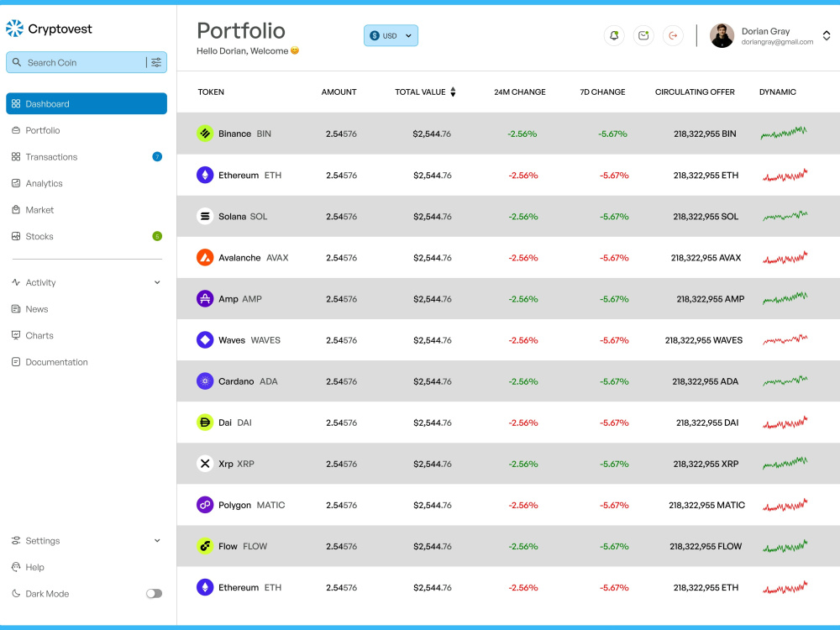Select 218,322,955 AVAX cell
This screenshot has width=840, height=630.
pos(706,258)
